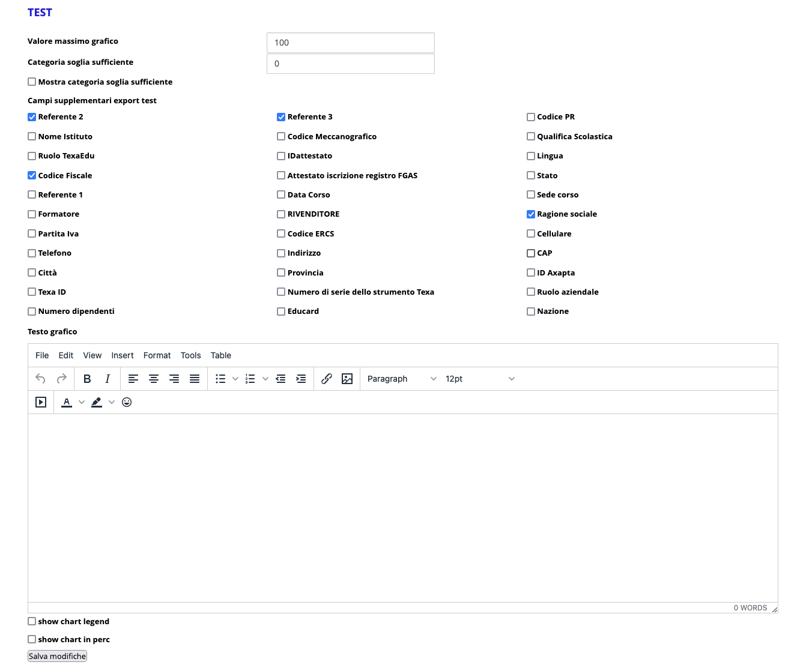Viewport: 812px width, 671px height.
Task: Open the insert image tool
Action: [x=347, y=379]
